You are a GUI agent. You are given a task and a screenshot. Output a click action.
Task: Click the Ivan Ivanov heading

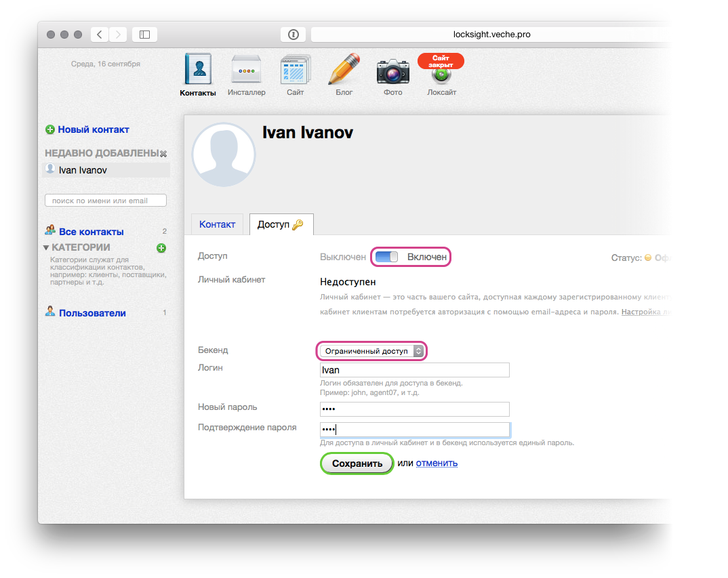click(307, 132)
